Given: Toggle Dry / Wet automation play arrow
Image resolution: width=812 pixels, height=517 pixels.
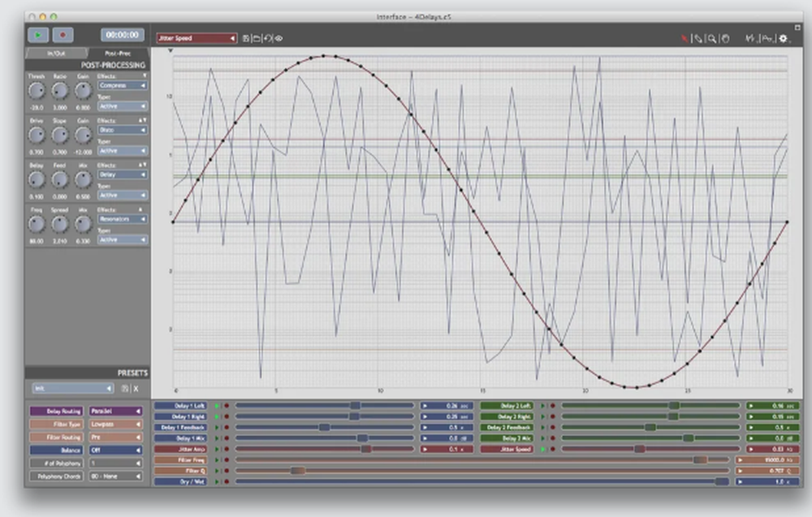Looking at the screenshot, I should [218, 481].
